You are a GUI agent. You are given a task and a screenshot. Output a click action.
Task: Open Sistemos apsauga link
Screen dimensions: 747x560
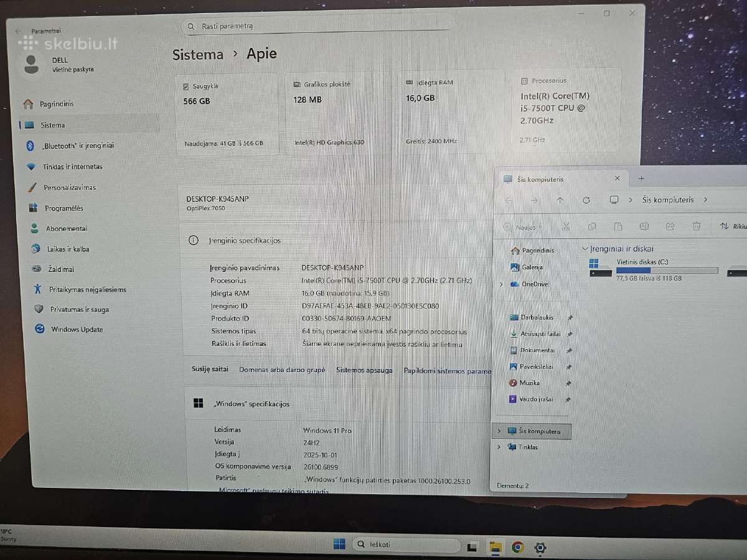(364, 370)
